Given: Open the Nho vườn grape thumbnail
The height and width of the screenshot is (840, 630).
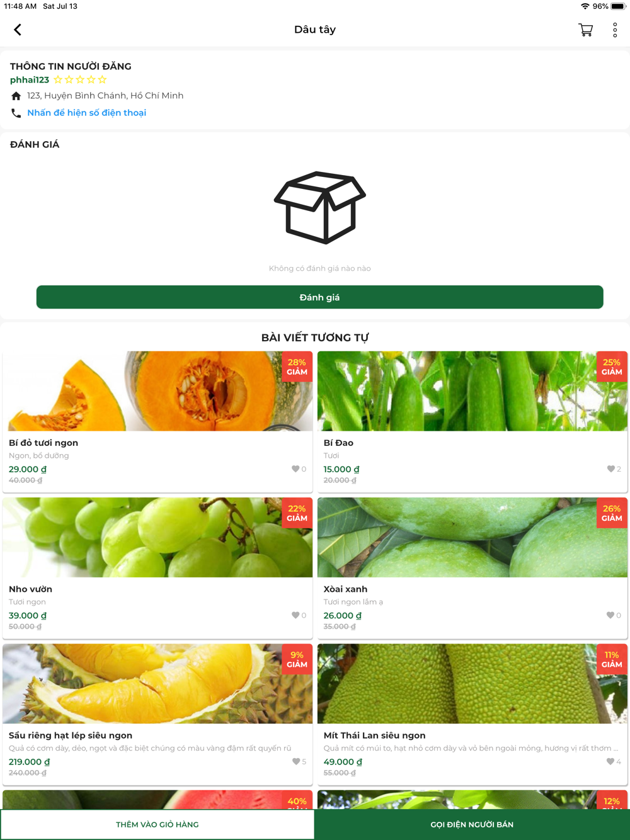Looking at the screenshot, I should pos(157,537).
